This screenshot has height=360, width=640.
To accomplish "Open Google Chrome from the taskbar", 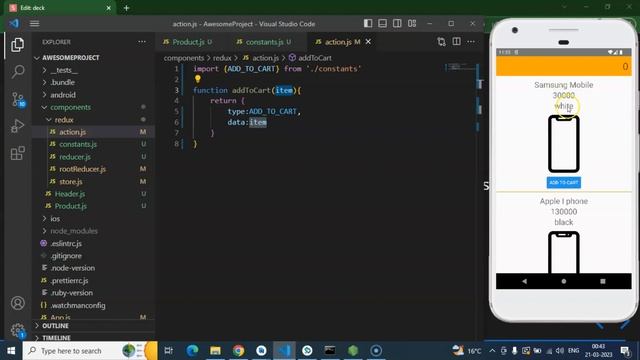I will pos(238,351).
